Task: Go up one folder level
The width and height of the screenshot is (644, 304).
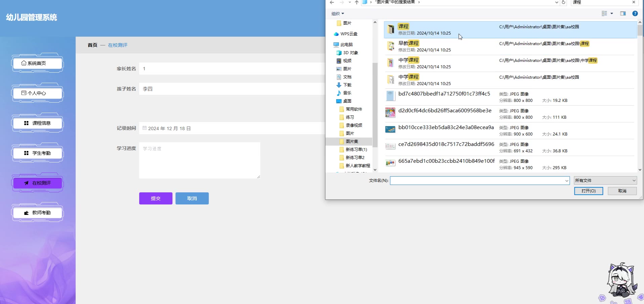Action: [x=357, y=2]
